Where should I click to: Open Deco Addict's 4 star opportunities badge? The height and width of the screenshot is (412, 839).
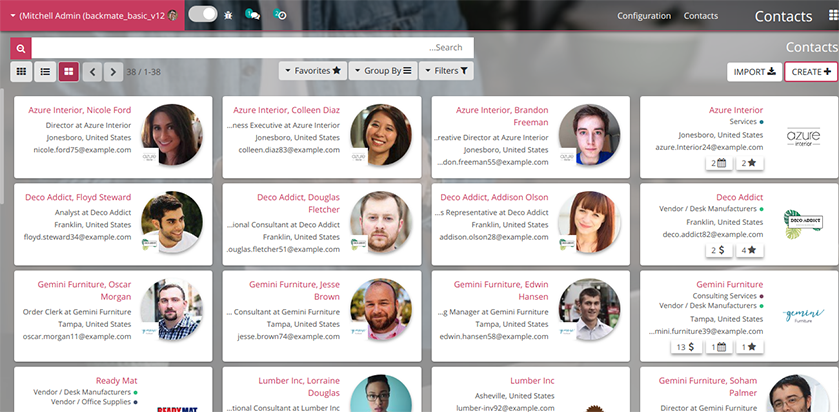(750, 250)
